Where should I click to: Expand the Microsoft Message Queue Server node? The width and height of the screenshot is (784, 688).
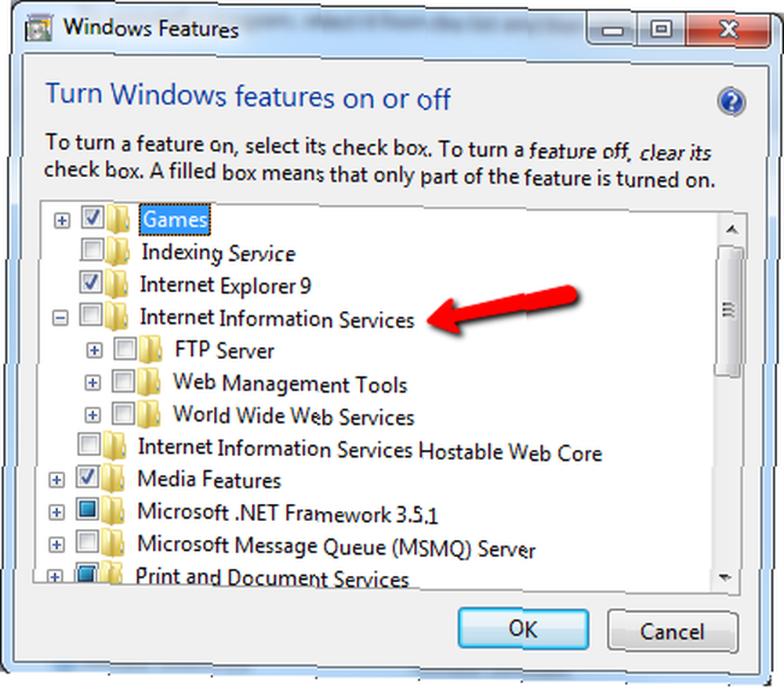[x=56, y=545]
